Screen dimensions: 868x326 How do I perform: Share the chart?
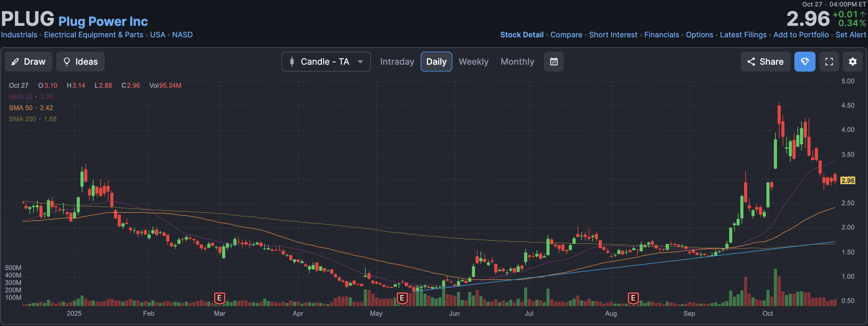(x=765, y=61)
